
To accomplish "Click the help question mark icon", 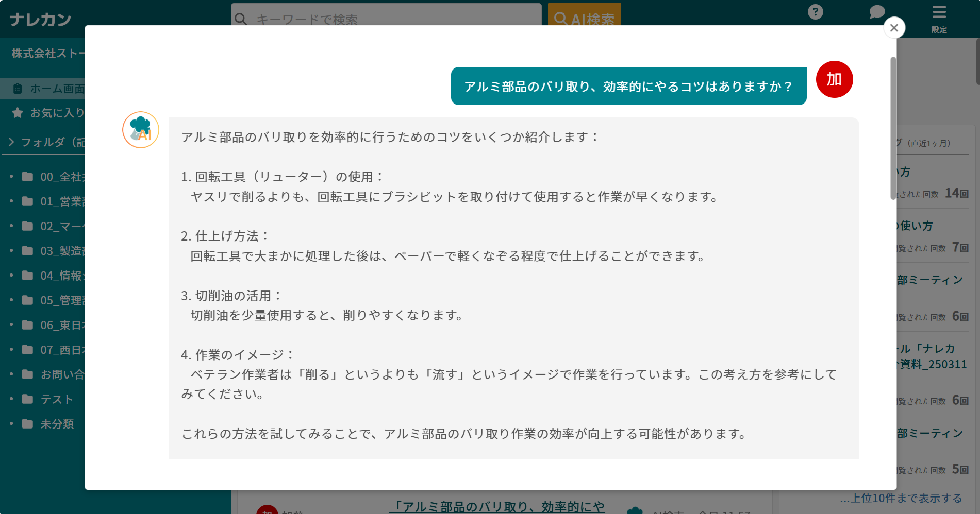I will pyautogui.click(x=815, y=12).
